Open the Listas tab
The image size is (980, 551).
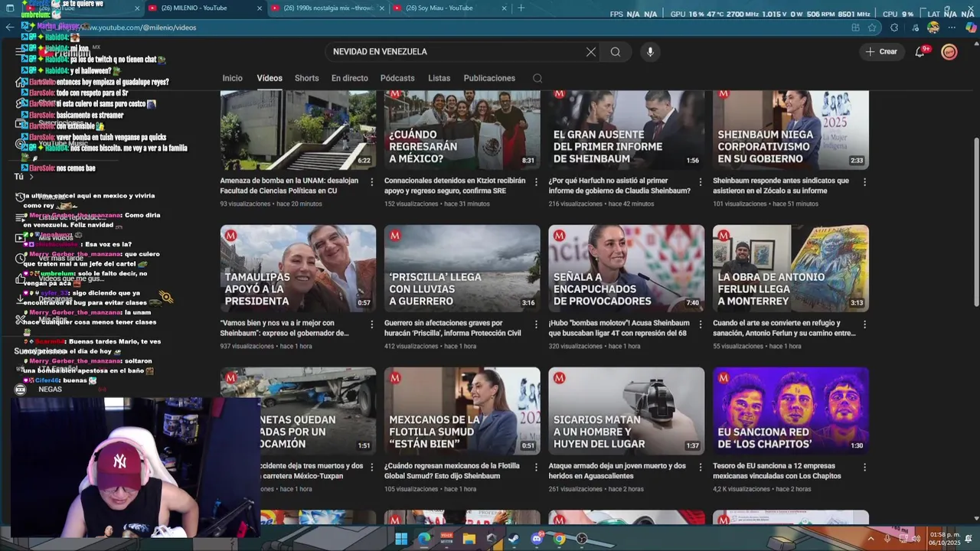click(x=439, y=78)
